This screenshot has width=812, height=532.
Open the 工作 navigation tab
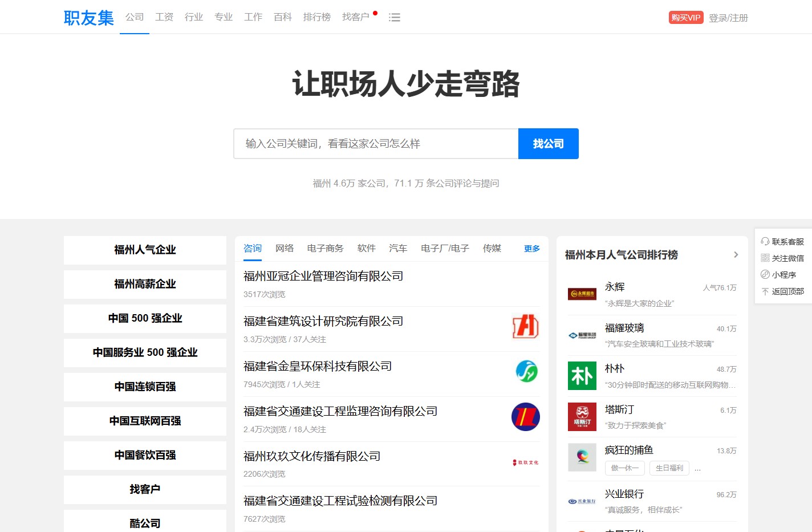click(253, 17)
